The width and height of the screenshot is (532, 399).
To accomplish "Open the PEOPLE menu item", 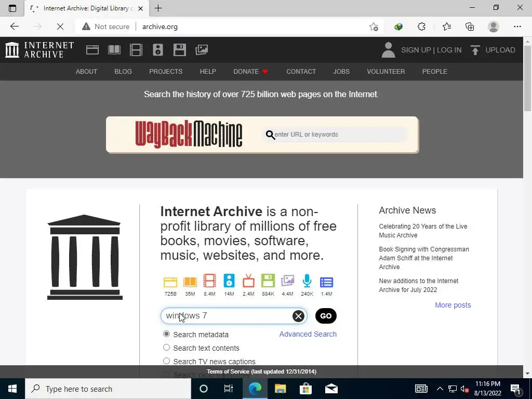I will point(435,72).
